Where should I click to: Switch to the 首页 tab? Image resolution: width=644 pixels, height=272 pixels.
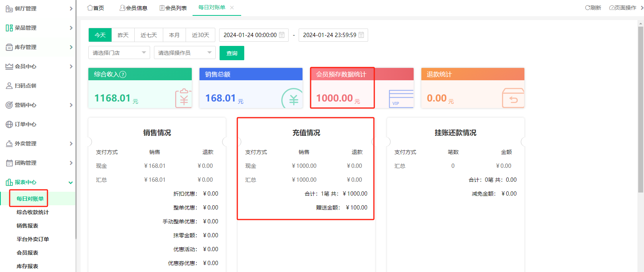click(x=95, y=8)
